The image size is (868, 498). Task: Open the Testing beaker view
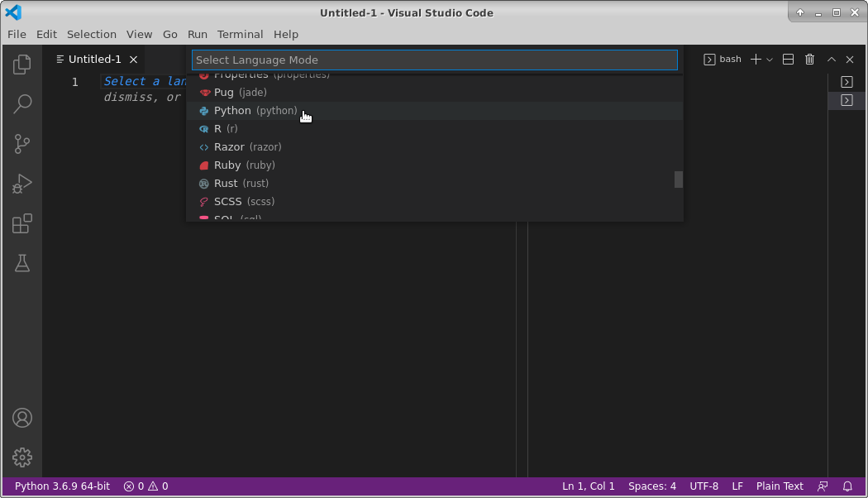(21, 263)
